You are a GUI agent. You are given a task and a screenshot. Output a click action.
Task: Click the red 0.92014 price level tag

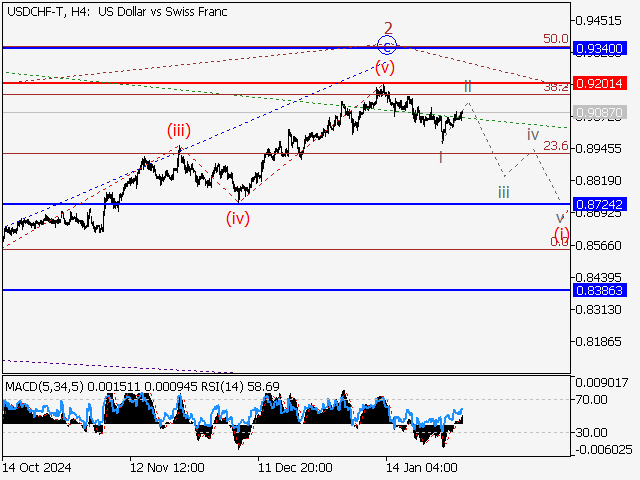601,83
